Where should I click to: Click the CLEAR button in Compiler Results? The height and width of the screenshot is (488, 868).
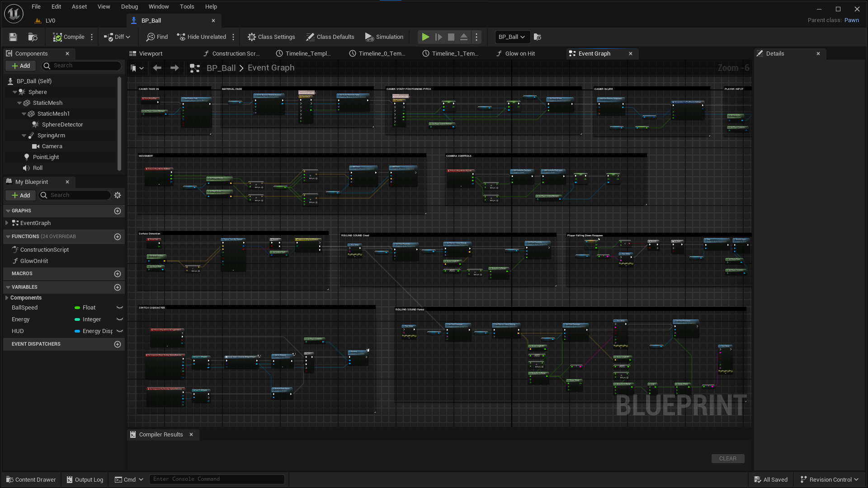[x=727, y=458]
